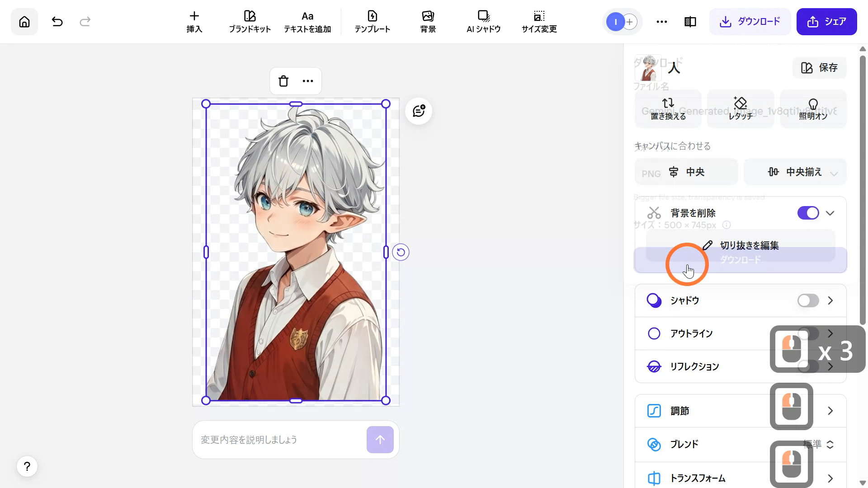Open the 挿入 insert tool

(x=194, y=22)
